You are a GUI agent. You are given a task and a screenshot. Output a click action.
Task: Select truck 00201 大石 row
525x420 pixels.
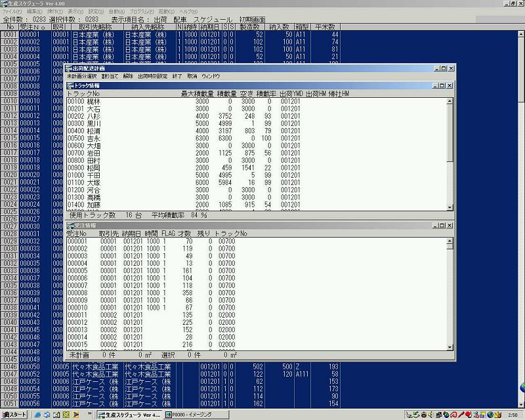257,109
